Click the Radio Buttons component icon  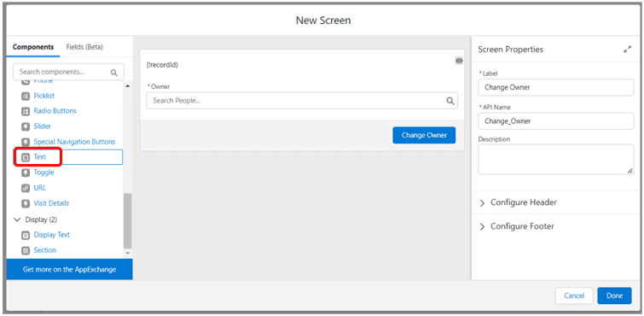pos(26,111)
